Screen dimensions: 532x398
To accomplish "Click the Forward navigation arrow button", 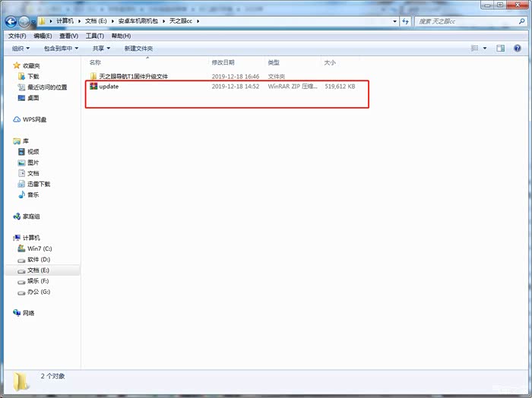I will 24,22.
